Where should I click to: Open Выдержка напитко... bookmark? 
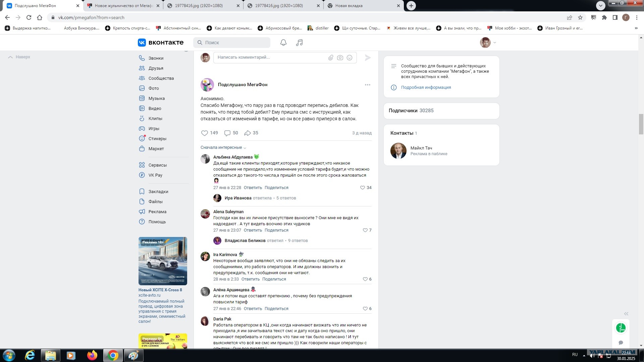(x=28, y=28)
